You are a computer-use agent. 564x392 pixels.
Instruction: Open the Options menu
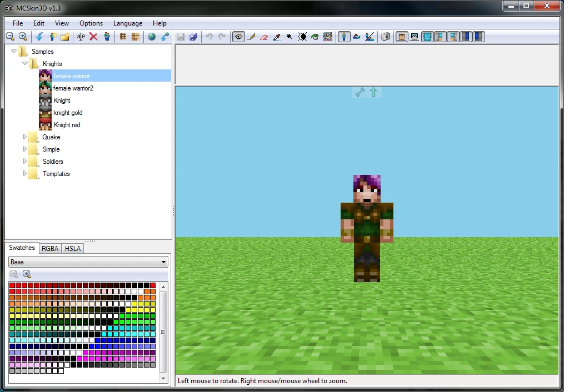point(91,23)
